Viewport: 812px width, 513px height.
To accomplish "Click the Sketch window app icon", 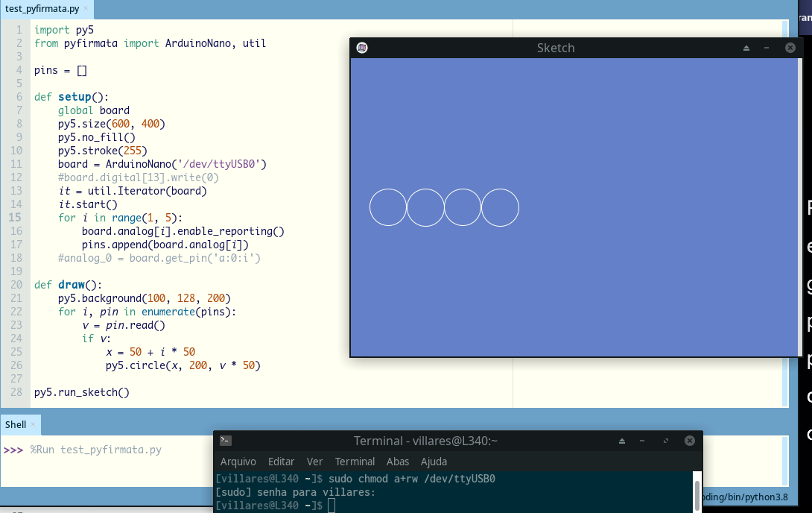I will [x=362, y=48].
